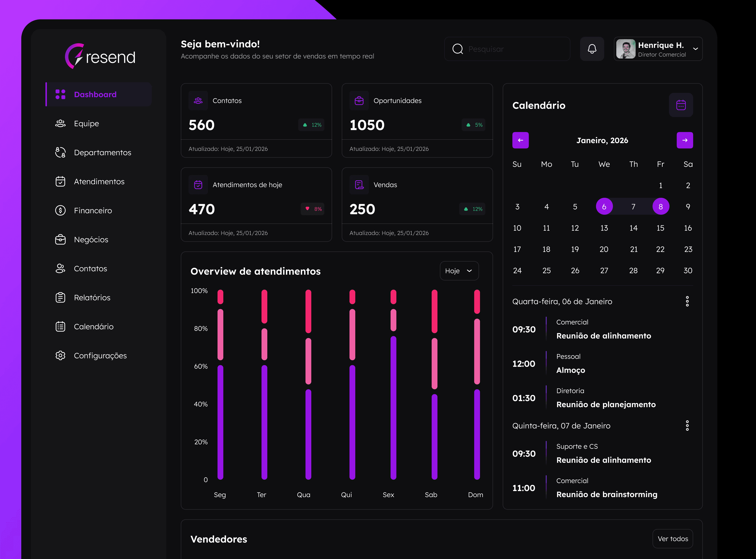The height and width of the screenshot is (559, 756).
Task: Open Relatórios from the sidebar
Action: pyautogui.click(x=92, y=298)
